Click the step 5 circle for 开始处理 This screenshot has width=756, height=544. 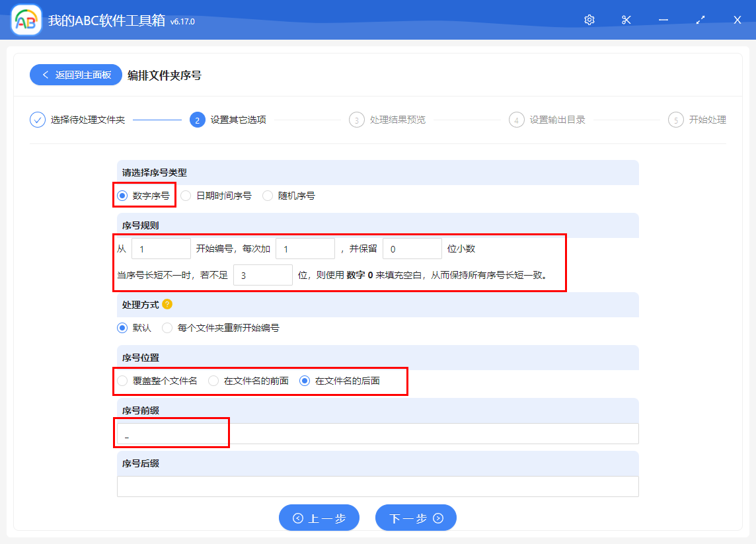(675, 120)
